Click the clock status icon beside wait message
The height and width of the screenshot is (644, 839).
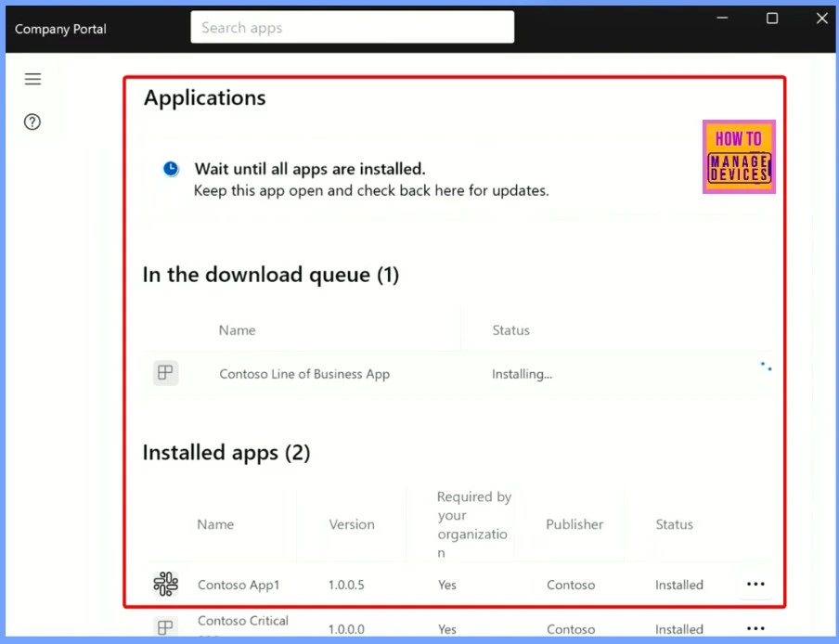pyautogui.click(x=171, y=169)
